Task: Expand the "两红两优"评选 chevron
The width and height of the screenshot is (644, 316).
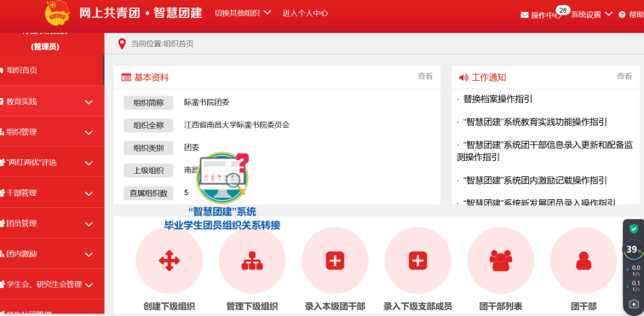Action: pos(89,164)
